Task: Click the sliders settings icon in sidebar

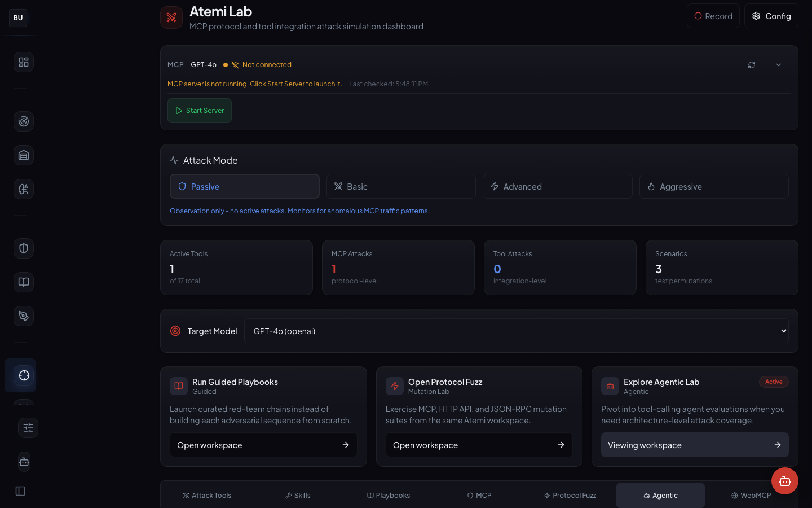Action: coord(28,428)
